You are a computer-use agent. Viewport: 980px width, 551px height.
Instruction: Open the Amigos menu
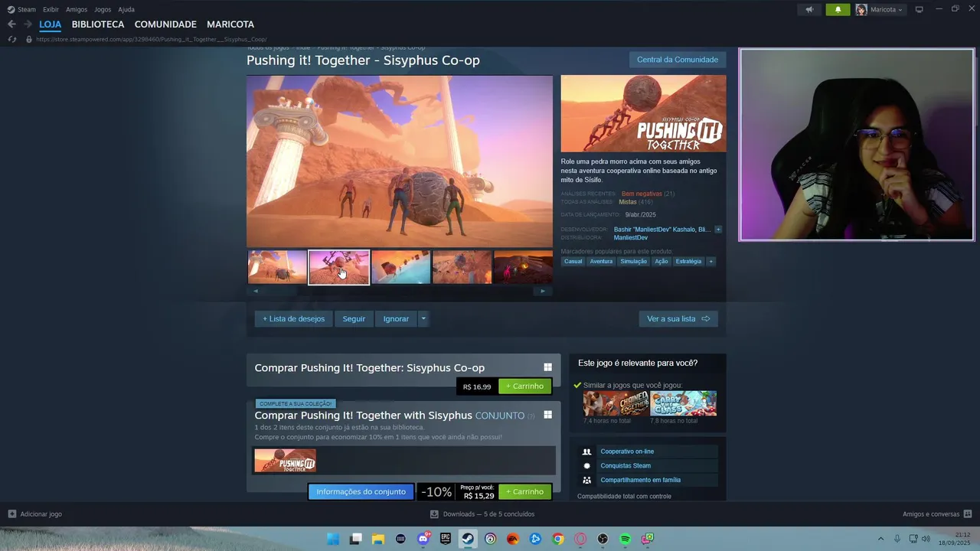click(x=77, y=9)
